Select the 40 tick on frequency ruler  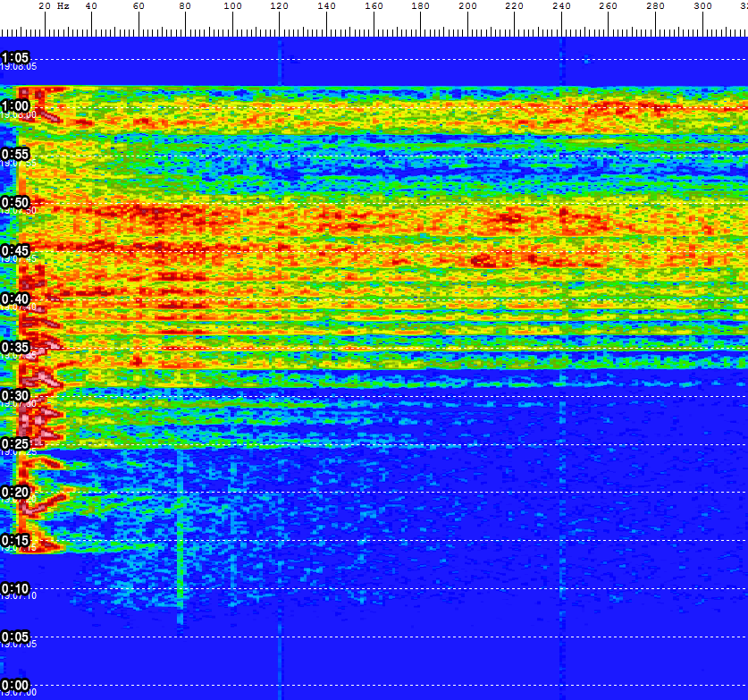(91, 6)
